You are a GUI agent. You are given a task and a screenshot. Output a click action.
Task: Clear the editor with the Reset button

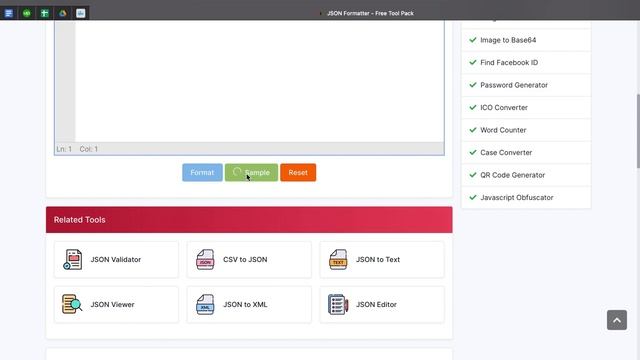pos(298,172)
